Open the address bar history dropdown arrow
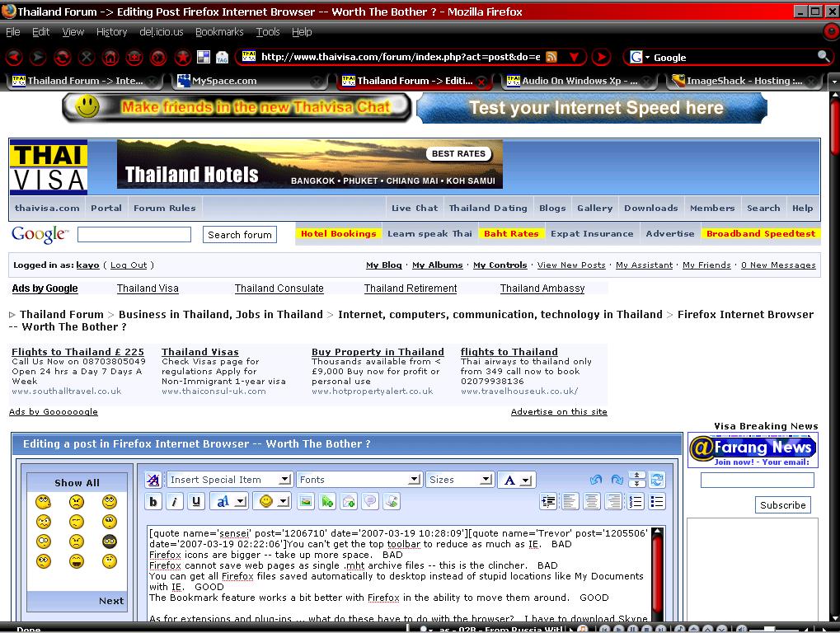840x633 pixels. tap(574, 57)
